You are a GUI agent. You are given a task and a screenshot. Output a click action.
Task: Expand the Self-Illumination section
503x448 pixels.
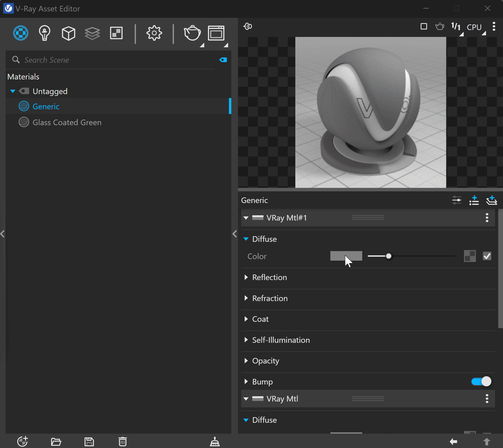coord(246,340)
